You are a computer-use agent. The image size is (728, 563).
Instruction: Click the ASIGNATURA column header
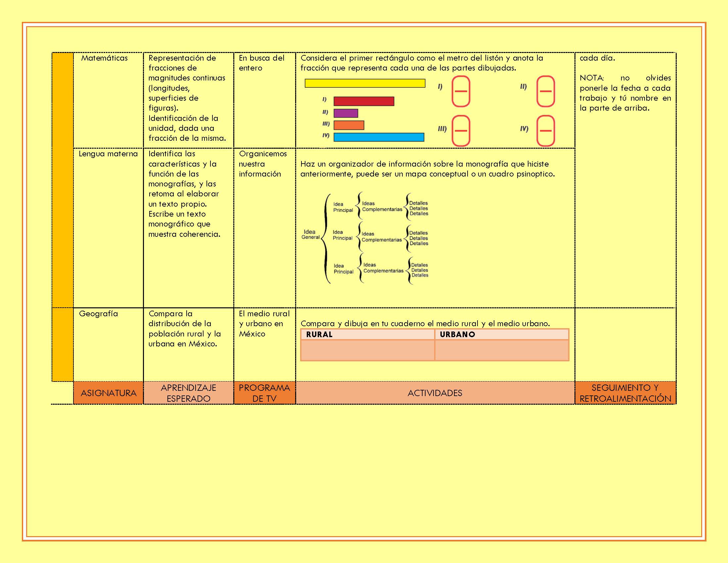(108, 393)
